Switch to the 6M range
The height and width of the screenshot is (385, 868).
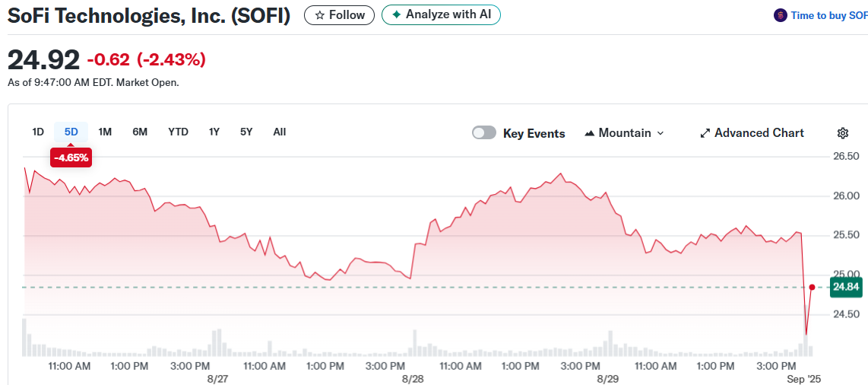(x=140, y=132)
